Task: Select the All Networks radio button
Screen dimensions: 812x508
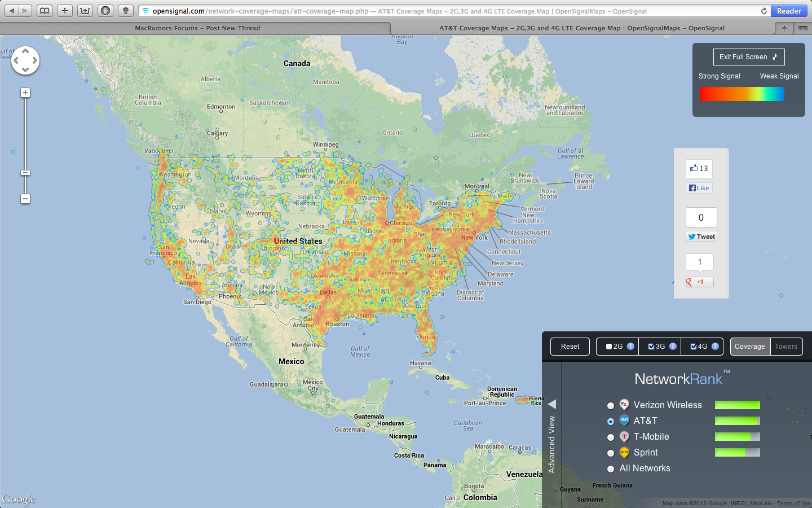Action: tap(611, 469)
